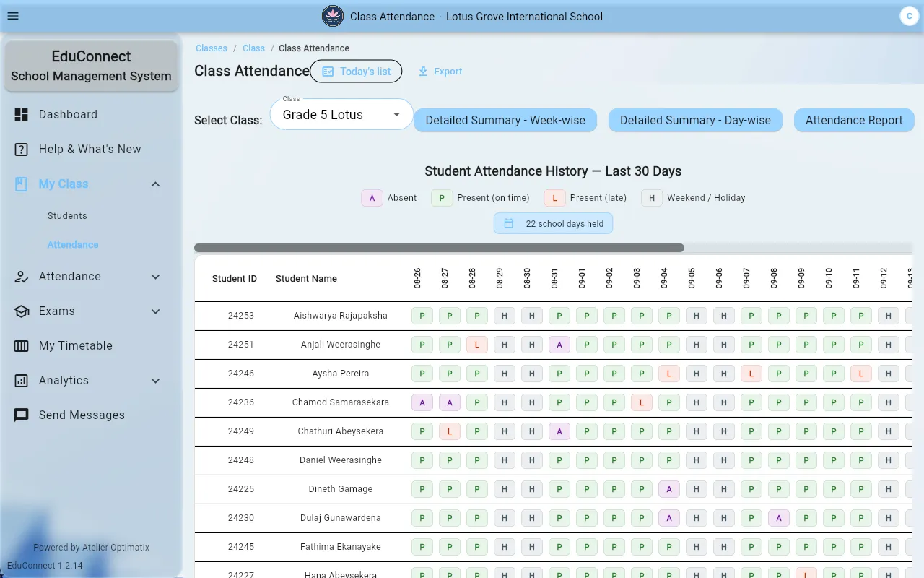Click Anjali Weerasinghe's Late mark on 08-28

(477, 345)
